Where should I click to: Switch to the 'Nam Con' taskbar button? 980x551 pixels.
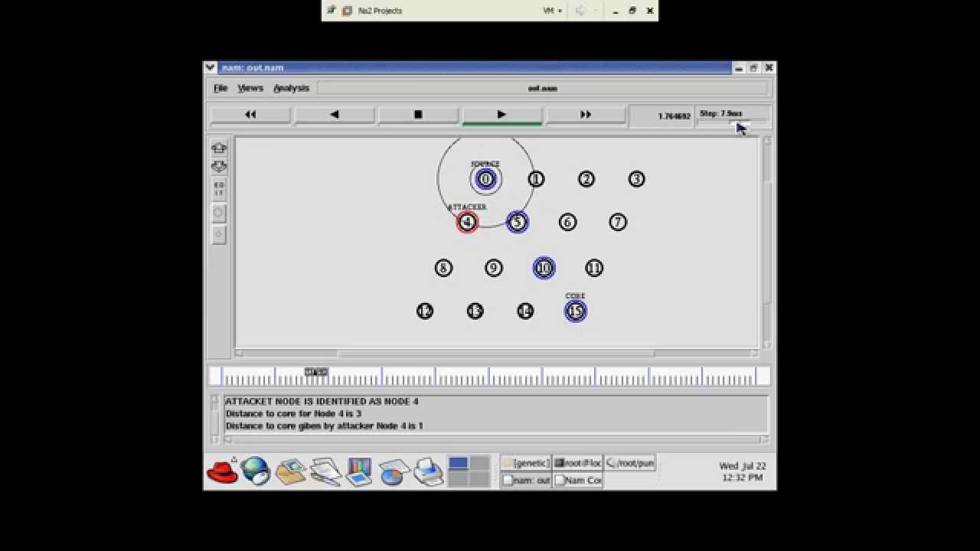(577, 480)
